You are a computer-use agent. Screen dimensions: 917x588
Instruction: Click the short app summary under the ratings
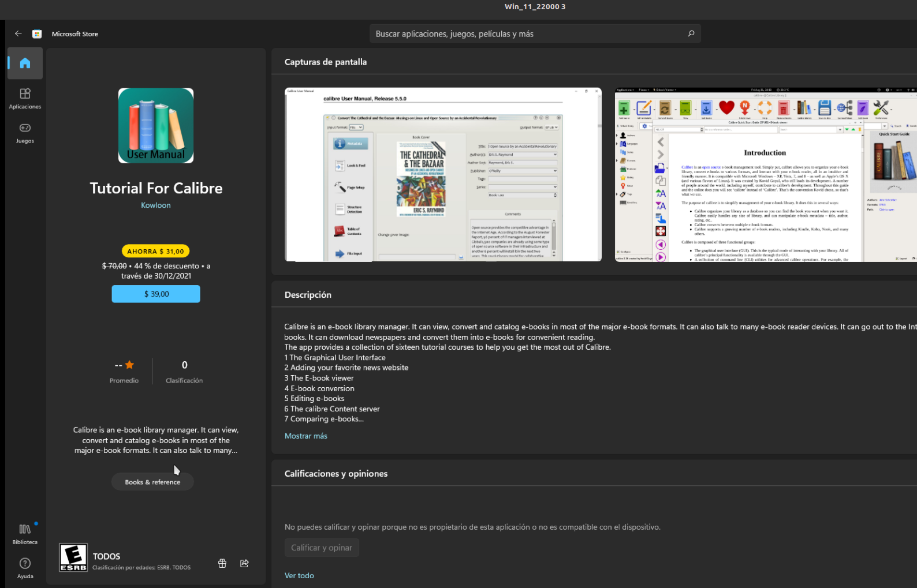tap(156, 440)
